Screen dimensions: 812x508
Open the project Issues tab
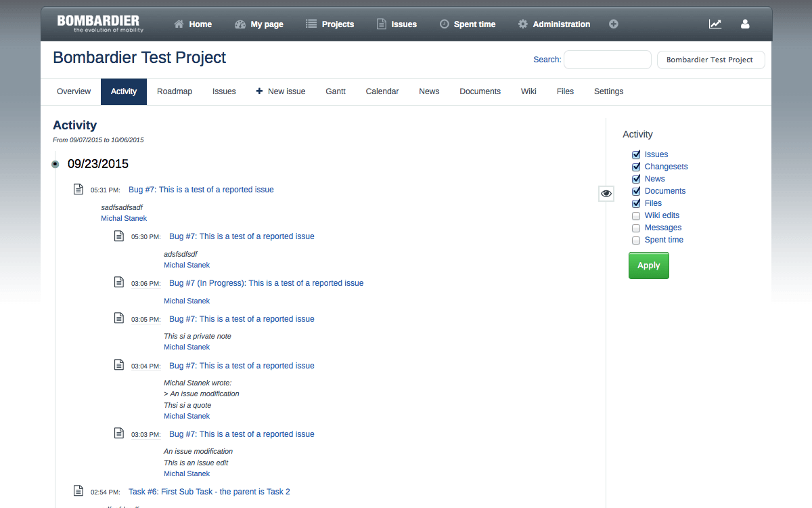point(224,91)
